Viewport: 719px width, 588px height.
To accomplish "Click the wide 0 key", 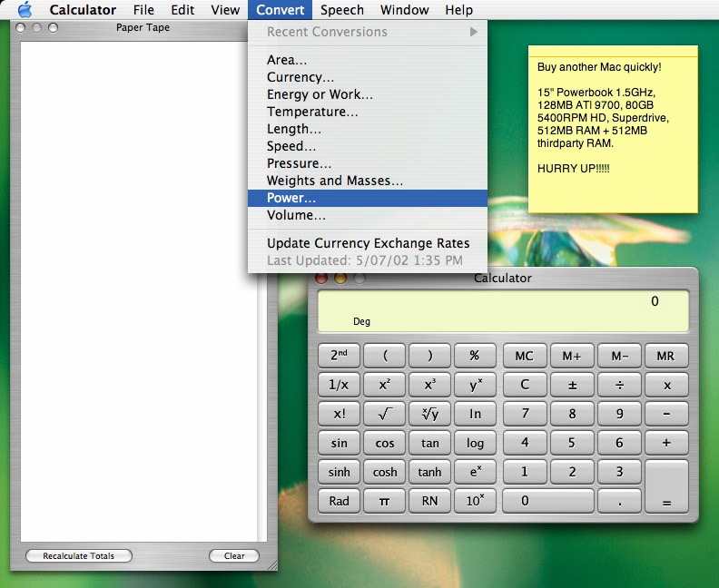I will 548,501.
